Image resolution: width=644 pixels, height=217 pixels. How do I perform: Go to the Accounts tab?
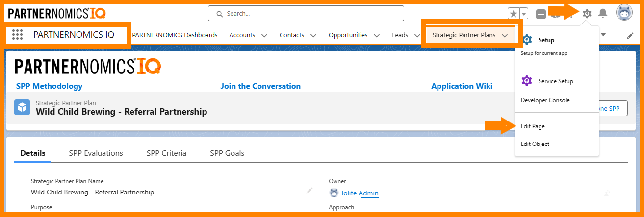click(x=242, y=35)
